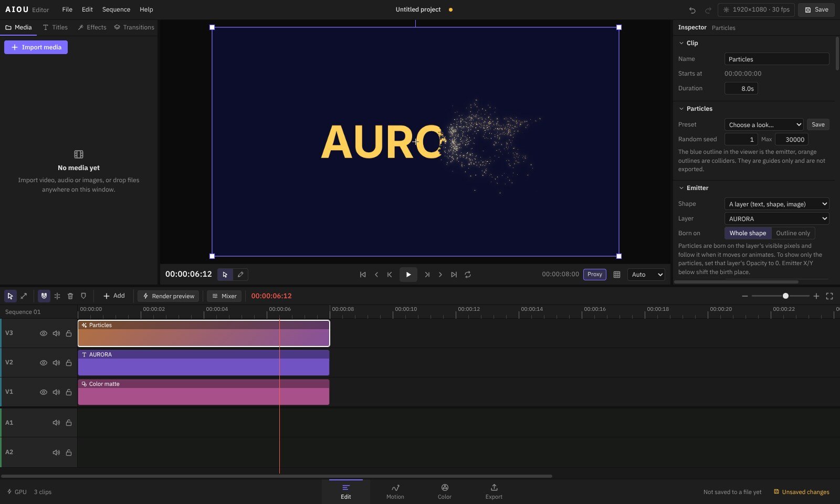Lock track A1
The height and width of the screenshot is (504, 840).
point(69,423)
